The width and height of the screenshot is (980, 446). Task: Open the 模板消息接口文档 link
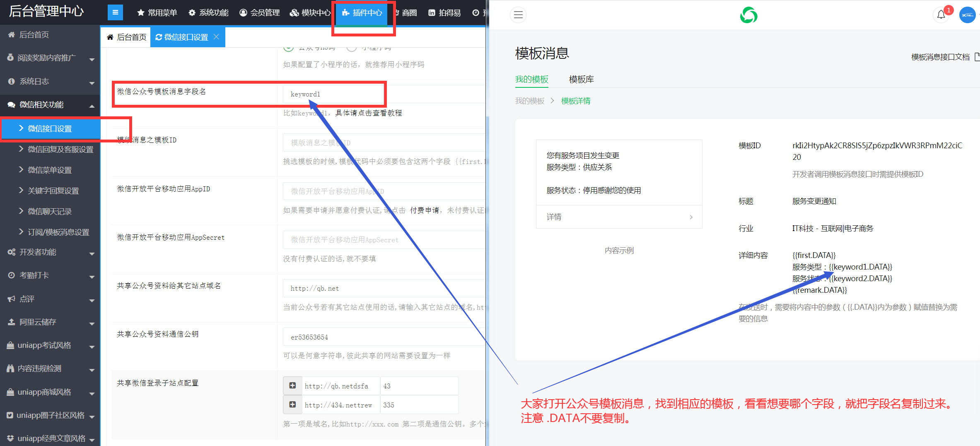pyautogui.click(x=940, y=57)
